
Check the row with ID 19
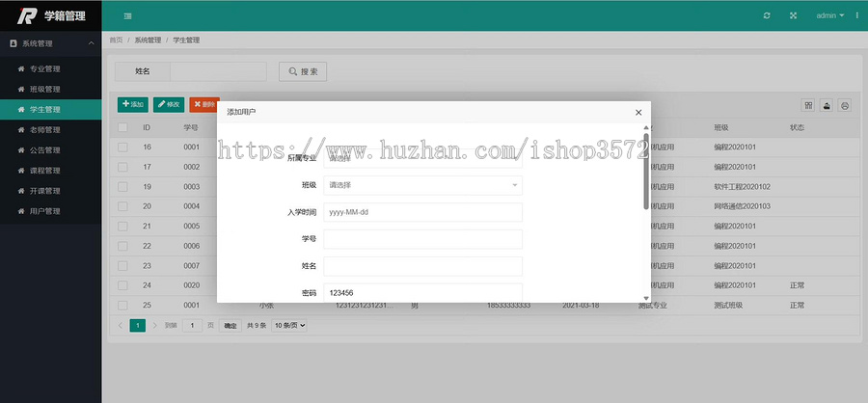tap(122, 186)
